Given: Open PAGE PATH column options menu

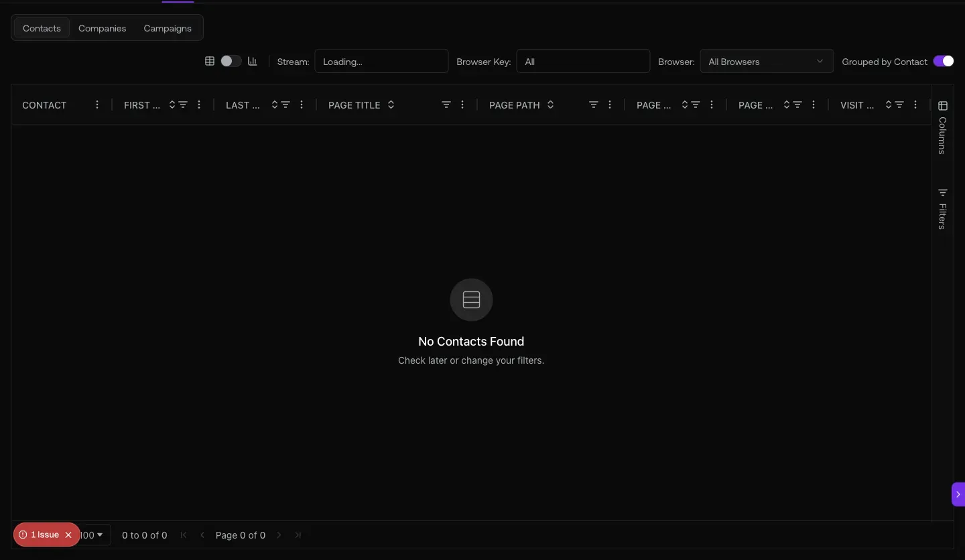Looking at the screenshot, I should [610, 104].
